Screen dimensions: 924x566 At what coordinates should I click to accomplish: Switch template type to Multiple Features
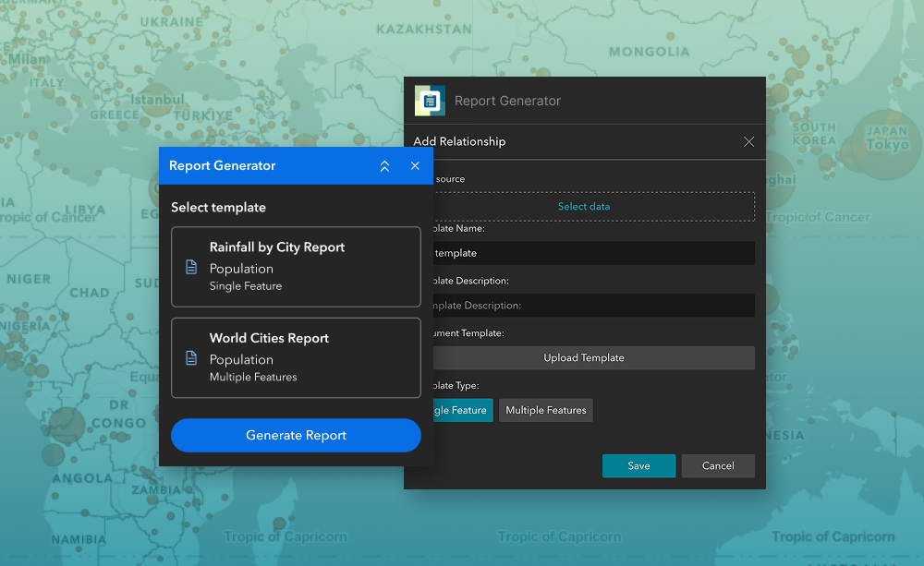[545, 410]
